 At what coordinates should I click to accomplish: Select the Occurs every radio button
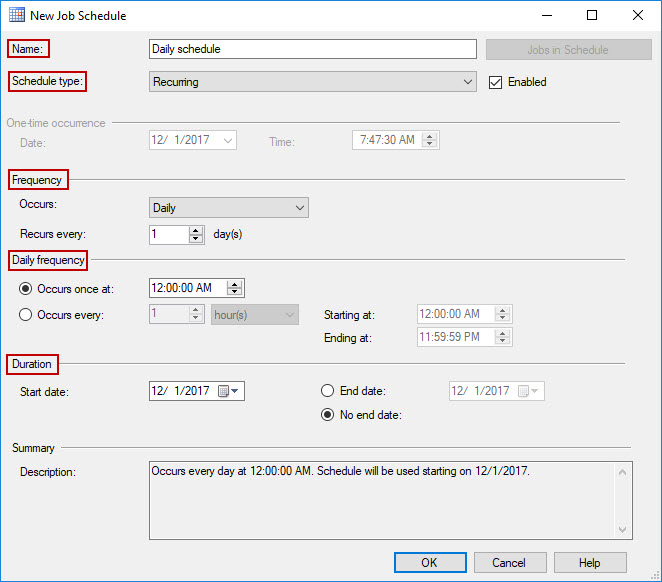click(x=25, y=315)
